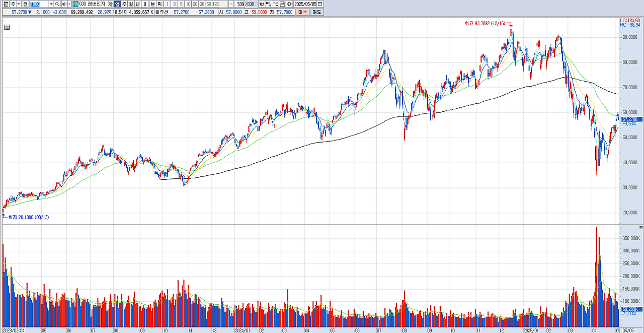Click the HC:-38.94 label

pyautogui.click(x=630, y=25)
